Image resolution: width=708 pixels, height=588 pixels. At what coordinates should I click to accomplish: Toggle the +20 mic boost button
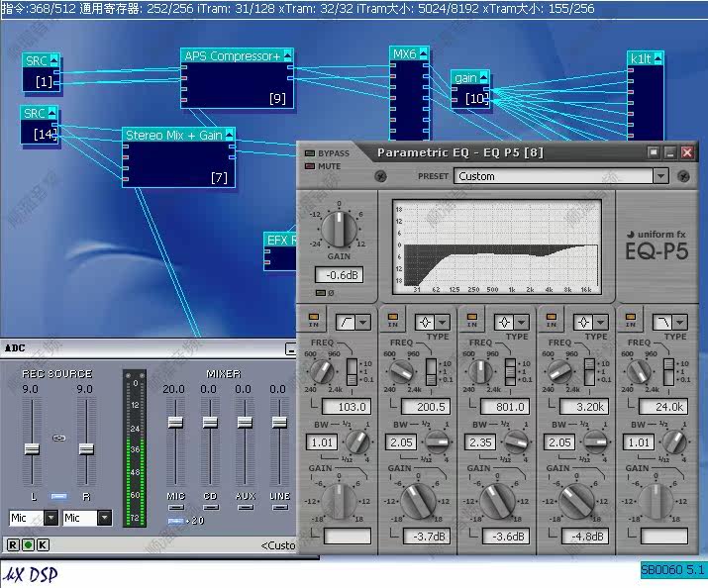tap(175, 521)
